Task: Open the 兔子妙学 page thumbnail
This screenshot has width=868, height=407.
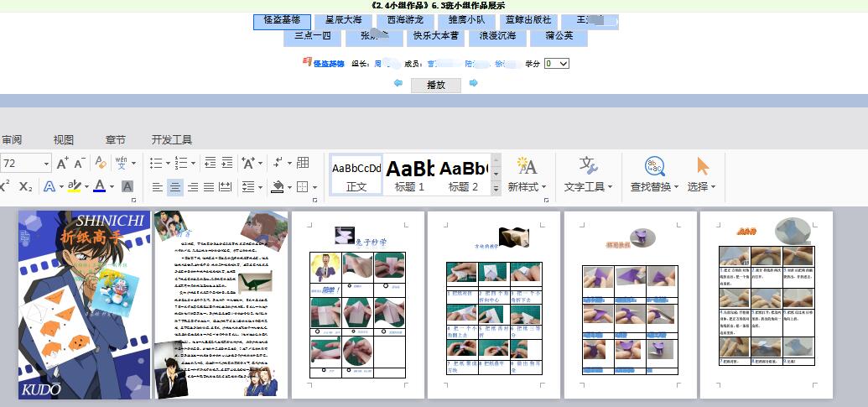Action: pos(357,305)
